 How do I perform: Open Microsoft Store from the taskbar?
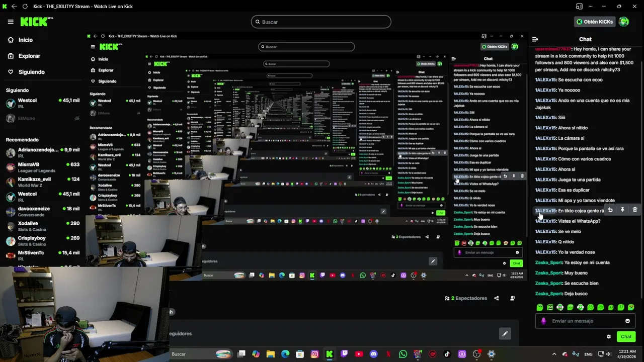pyautogui.click(x=300, y=354)
